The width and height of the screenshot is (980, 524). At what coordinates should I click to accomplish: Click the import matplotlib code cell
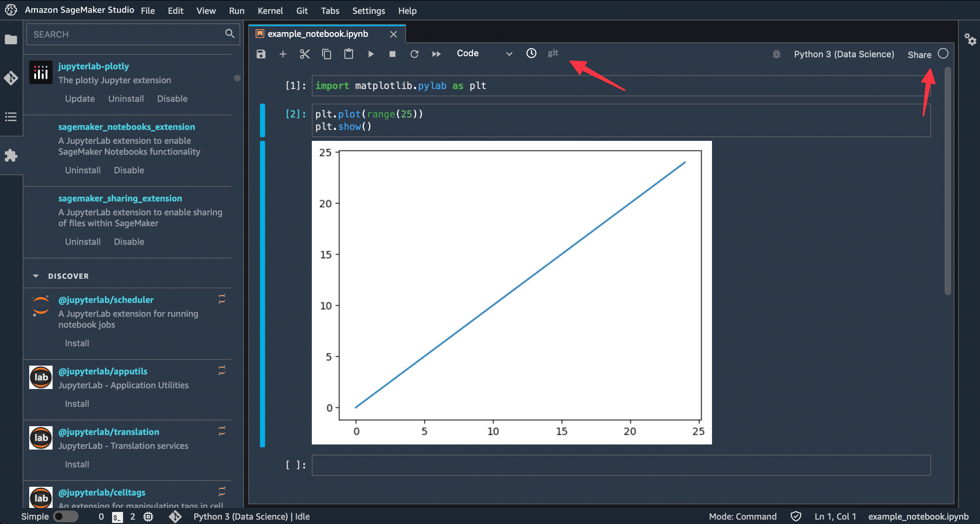621,85
